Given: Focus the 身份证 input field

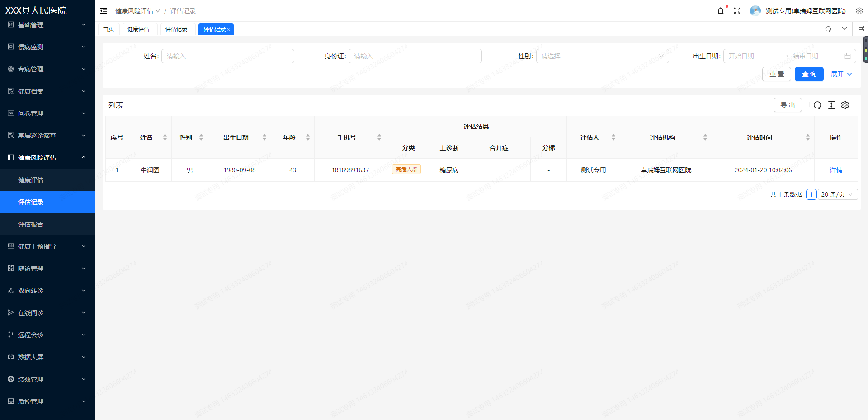Looking at the screenshot, I should tap(415, 56).
